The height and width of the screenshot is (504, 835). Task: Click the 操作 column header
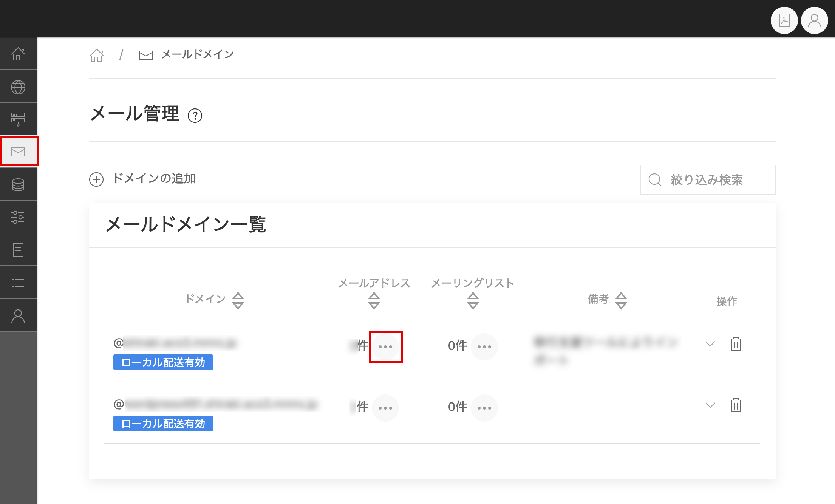[x=727, y=301]
